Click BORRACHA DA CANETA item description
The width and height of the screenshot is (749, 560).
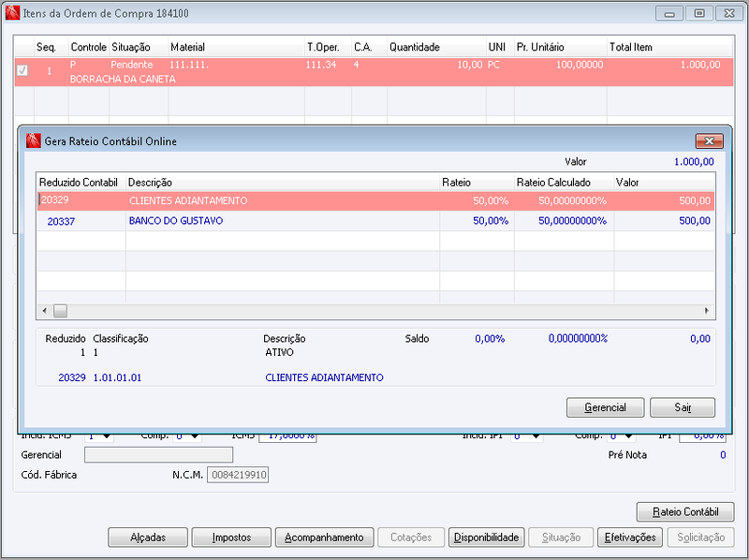point(123,80)
